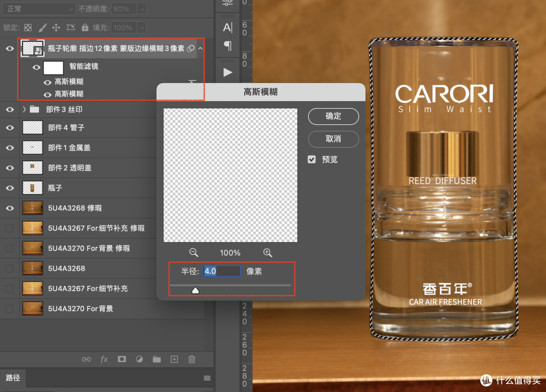546x392 pixels.
Task: Click 取消 in the Gaussian blur dialog
Action: [333, 139]
